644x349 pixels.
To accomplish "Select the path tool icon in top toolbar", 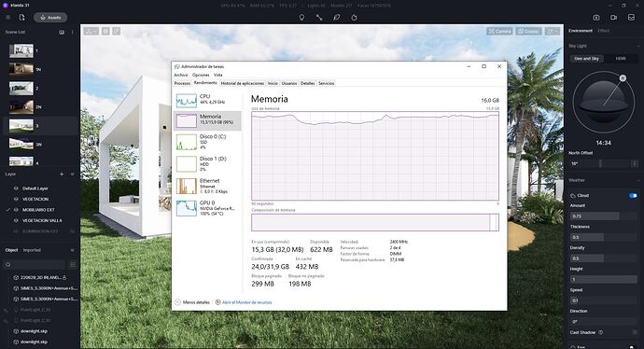I will pos(319,18).
